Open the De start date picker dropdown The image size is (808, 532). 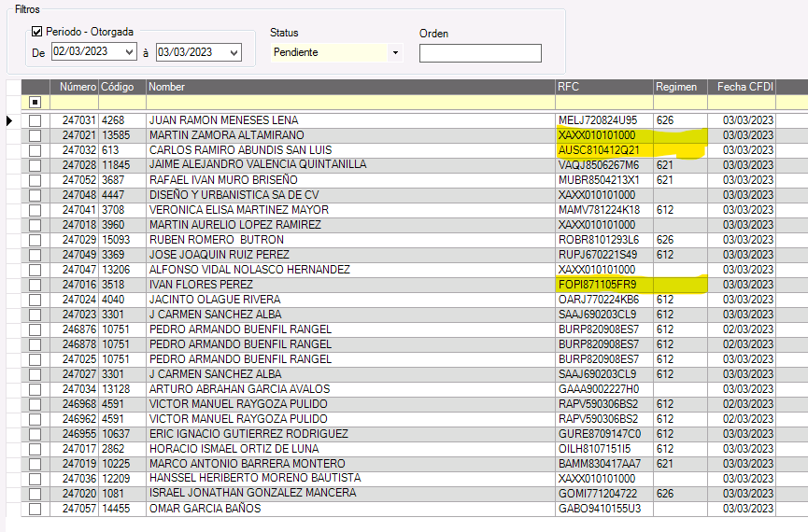(x=129, y=52)
